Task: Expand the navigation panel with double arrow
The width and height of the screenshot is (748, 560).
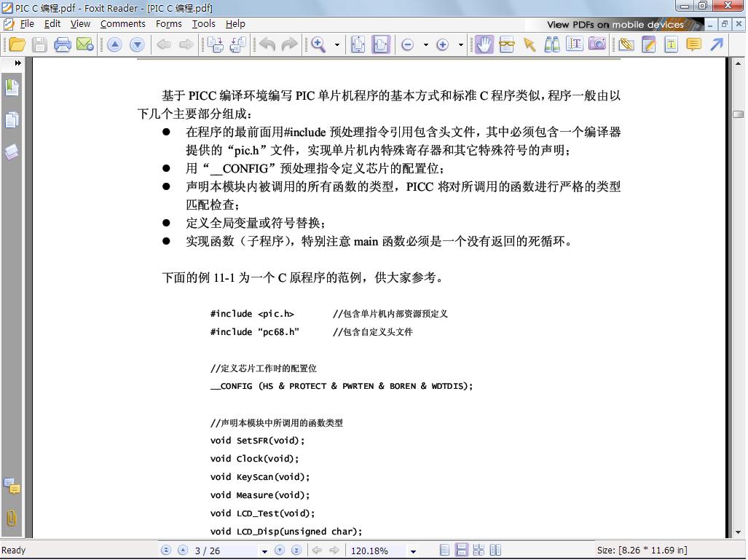Action: point(18,63)
